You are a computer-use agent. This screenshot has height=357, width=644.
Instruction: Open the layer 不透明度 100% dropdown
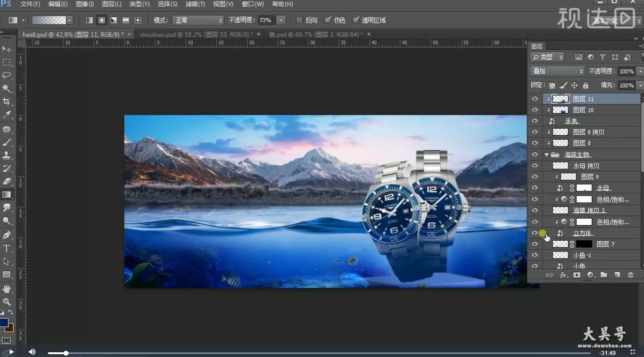coord(640,72)
